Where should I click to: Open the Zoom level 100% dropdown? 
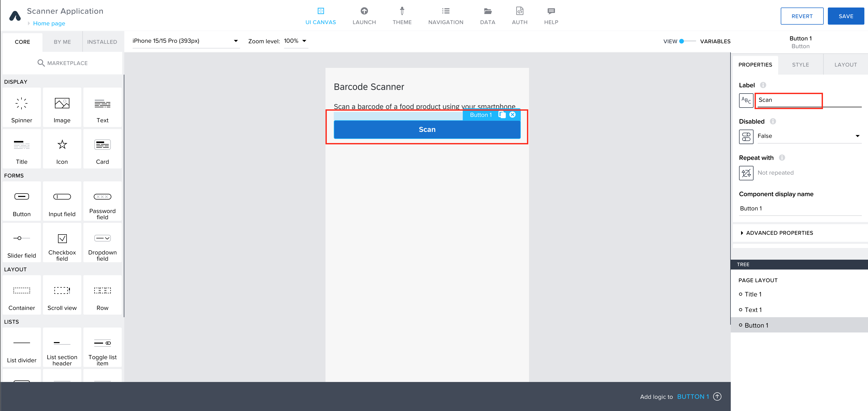(x=295, y=41)
